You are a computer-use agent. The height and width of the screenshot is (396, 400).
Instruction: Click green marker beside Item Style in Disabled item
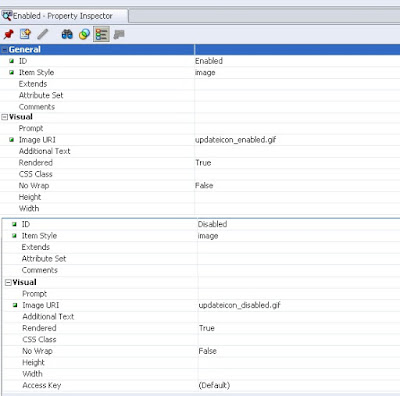point(14,236)
